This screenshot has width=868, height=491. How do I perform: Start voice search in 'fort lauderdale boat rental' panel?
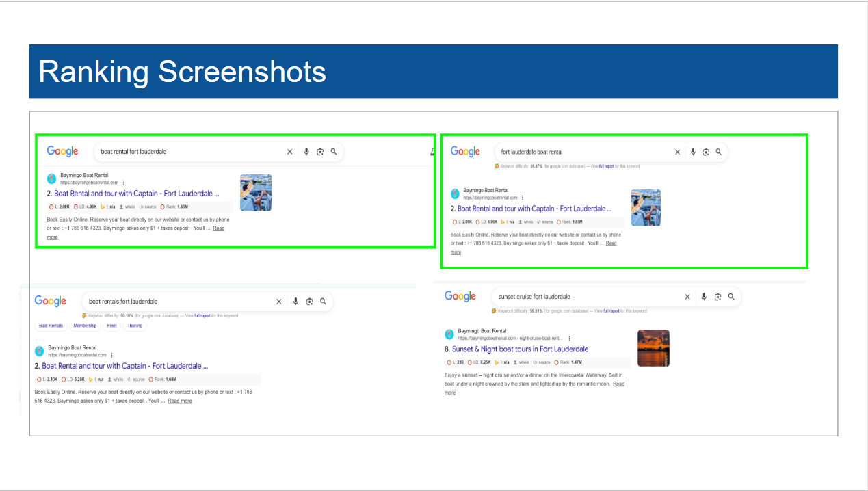693,152
